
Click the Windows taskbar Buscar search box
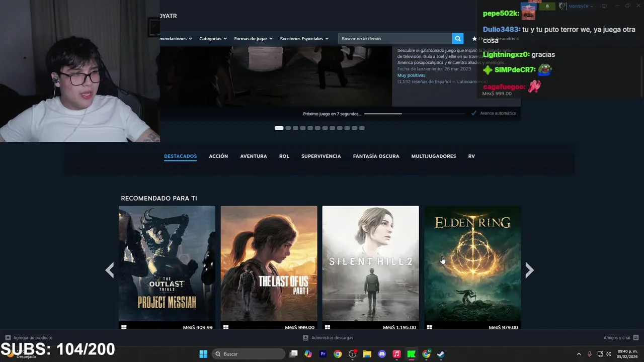[249, 354]
